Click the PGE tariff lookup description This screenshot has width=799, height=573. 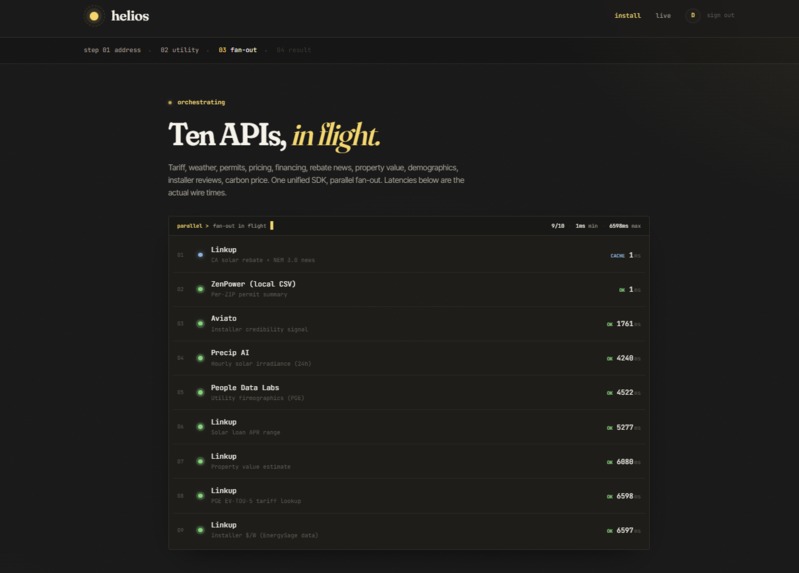click(256, 501)
